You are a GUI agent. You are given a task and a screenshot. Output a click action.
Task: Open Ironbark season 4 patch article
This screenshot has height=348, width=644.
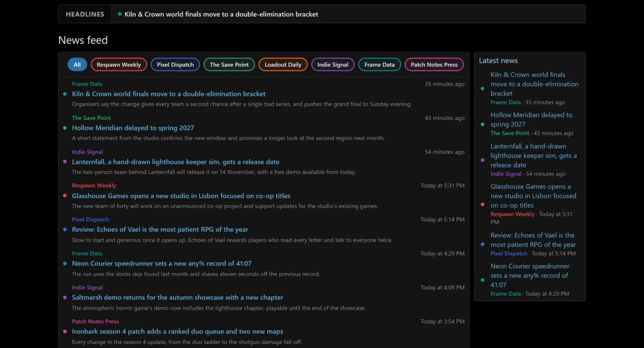click(x=178, y=331)
